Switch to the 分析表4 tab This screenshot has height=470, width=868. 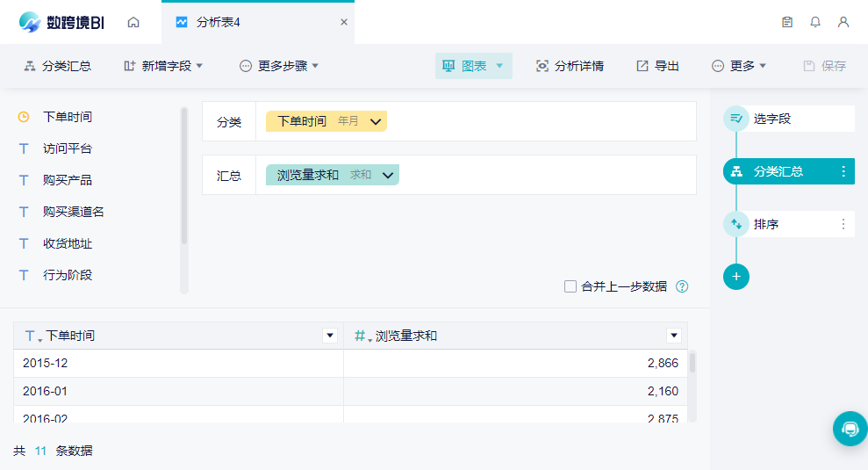258,22
